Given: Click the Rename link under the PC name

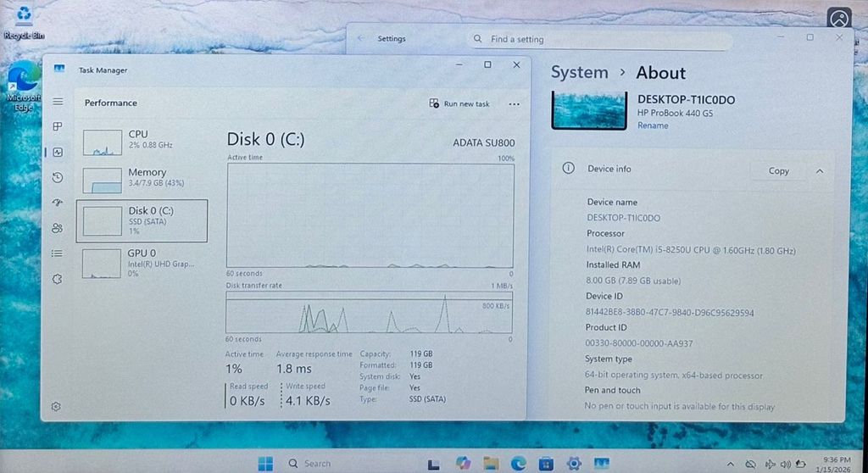Looking at the screenshot, I should coord(653,125).
